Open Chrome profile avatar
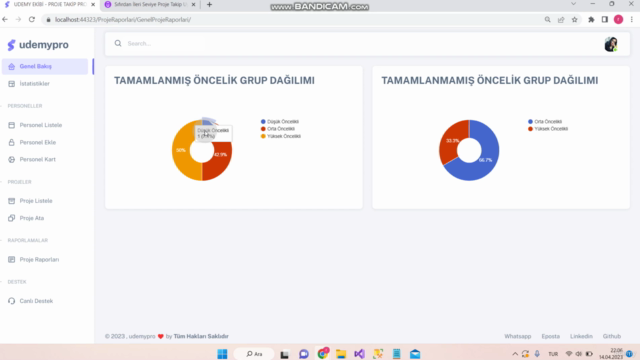The image size is (640, 360). tap(618, 20)
